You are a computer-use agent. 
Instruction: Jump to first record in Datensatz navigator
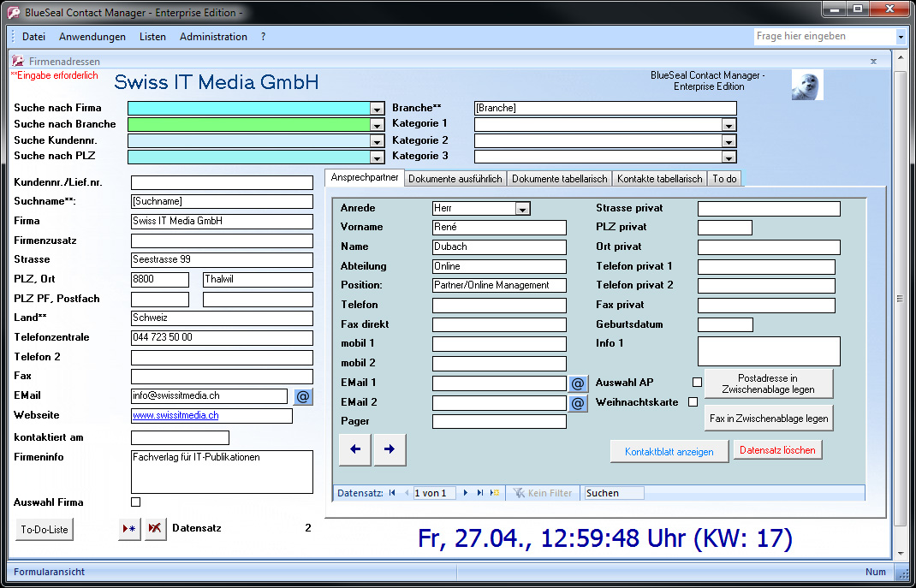coord(392,493)
